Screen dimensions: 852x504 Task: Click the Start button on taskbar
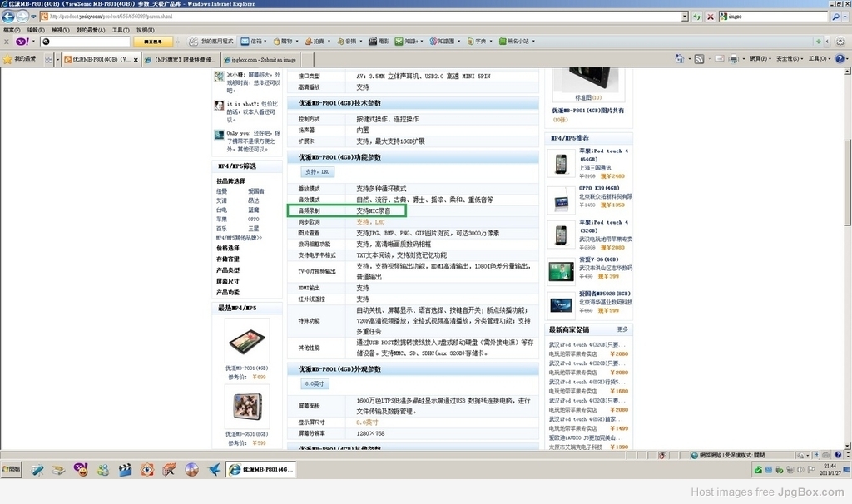click(12, 470)
